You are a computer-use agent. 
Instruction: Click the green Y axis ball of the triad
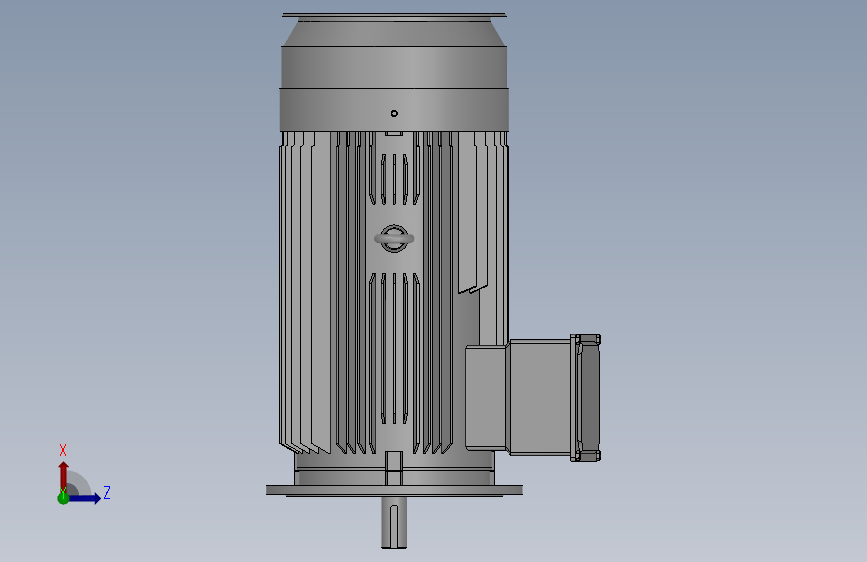point(63,498)
